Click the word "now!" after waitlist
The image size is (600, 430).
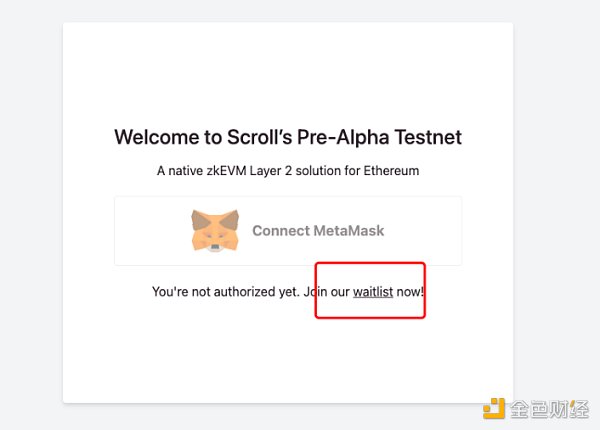point(411,292)
